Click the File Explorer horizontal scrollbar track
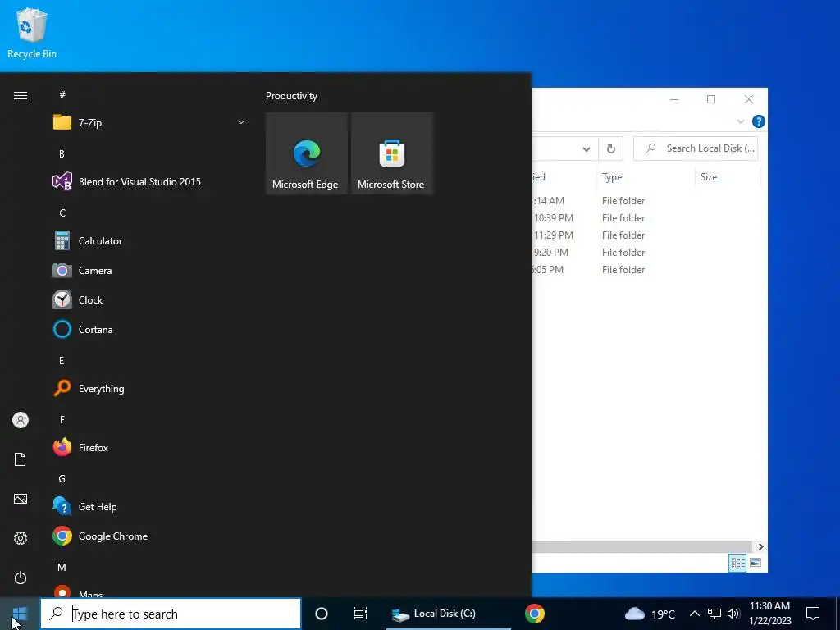Viewport: 840px width, 630px height. 643,546
